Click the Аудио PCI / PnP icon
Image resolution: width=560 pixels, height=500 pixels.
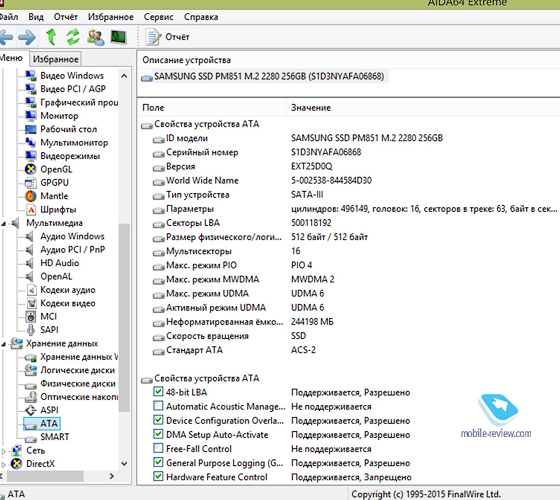pos(30,250)
